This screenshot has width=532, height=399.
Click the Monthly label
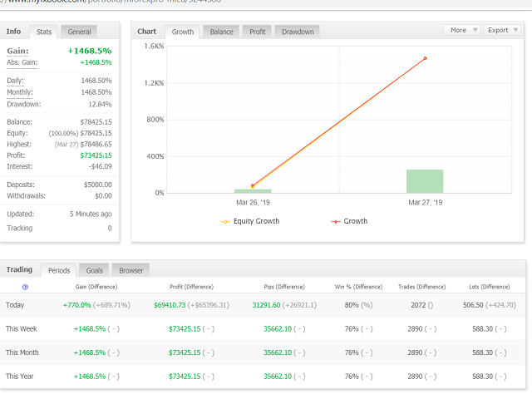(20, 92)
